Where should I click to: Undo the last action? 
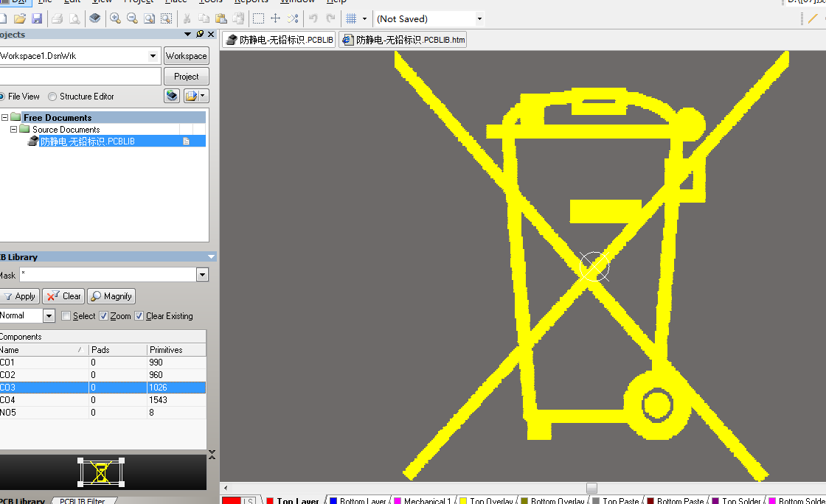pos(313,19)
